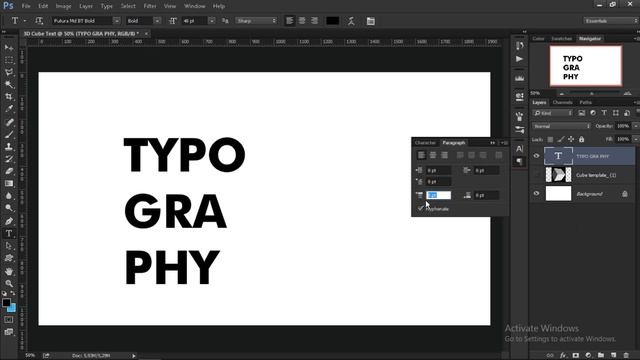
Task: Toggle lock position
Action: point(571,140)
